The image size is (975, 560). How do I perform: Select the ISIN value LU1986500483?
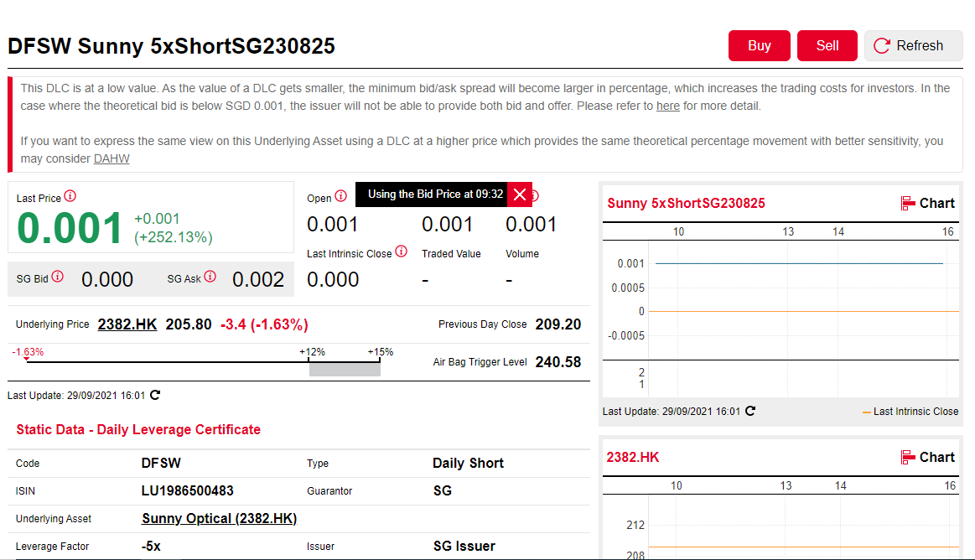pyautogui.click(x=187, y=491)
